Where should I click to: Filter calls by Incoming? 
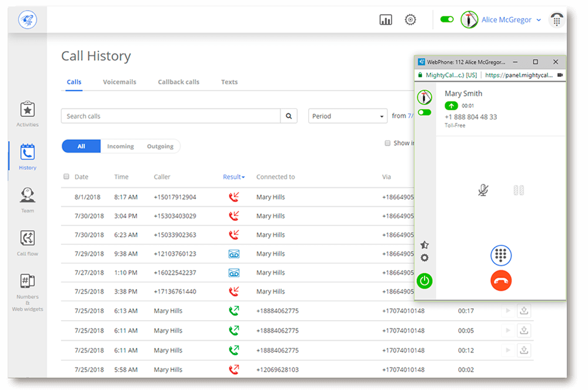tap(121, 146)
